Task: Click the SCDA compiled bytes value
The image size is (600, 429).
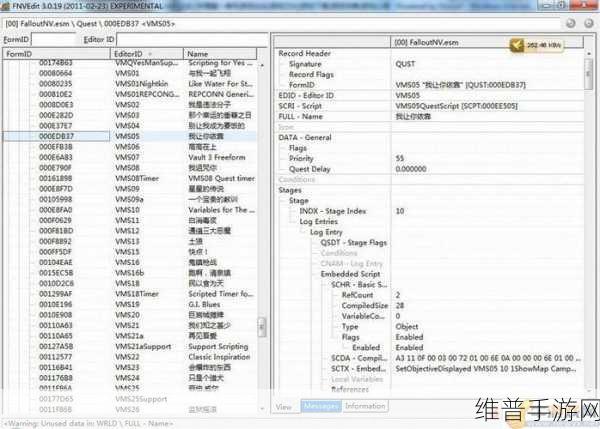Action: [488, 359]
